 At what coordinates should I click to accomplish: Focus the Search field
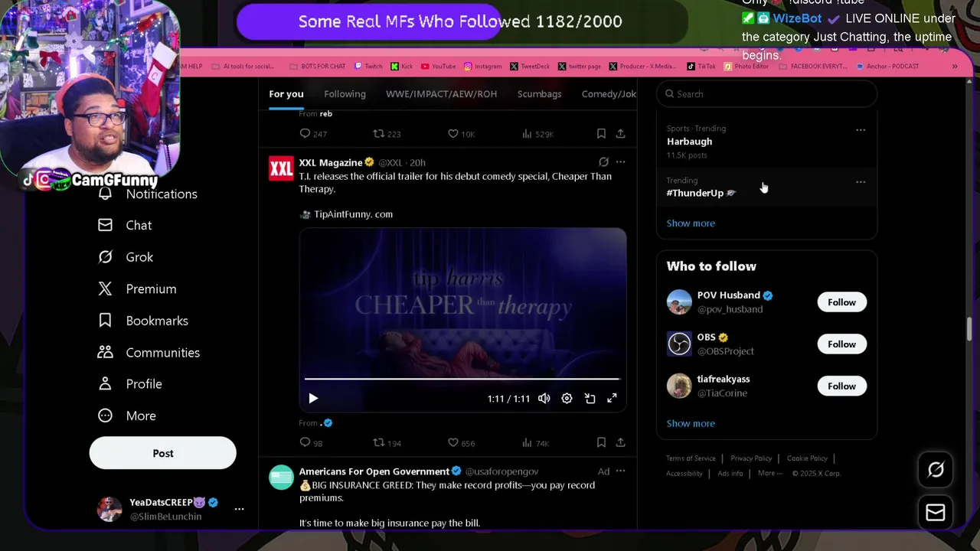[x=766, y=94]
